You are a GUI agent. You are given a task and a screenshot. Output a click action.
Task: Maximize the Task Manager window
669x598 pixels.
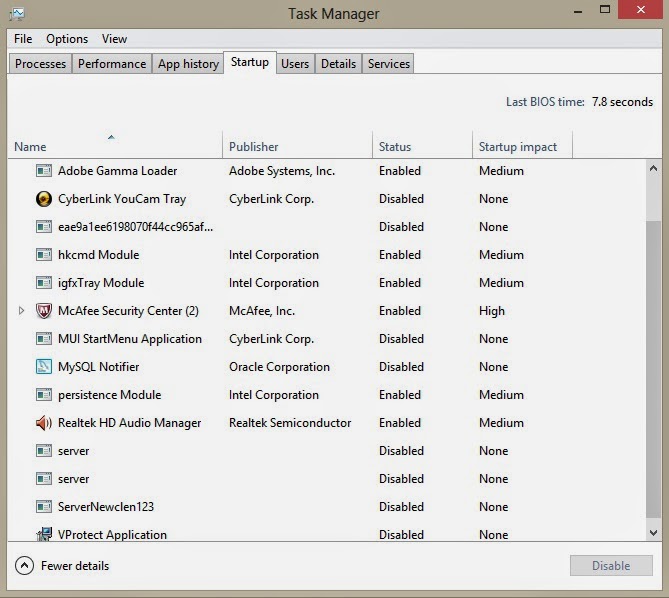tap(605, 9)
